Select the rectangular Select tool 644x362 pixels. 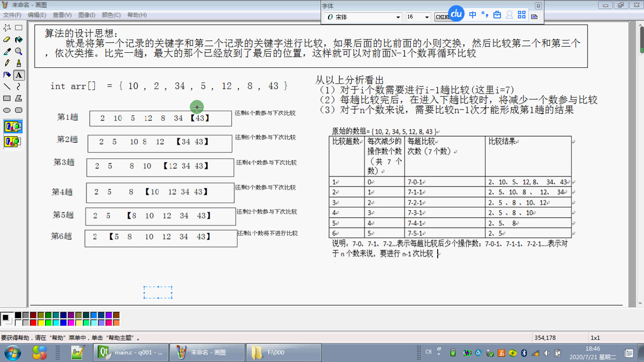point(19,28)
